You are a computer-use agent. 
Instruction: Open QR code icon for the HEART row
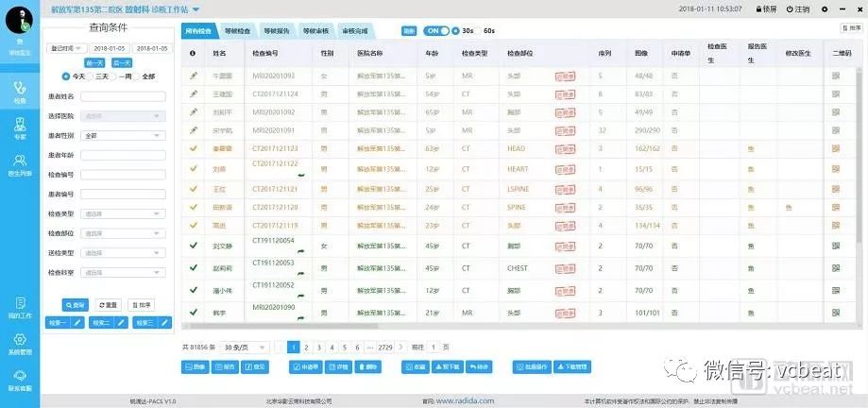click(836, 169)
